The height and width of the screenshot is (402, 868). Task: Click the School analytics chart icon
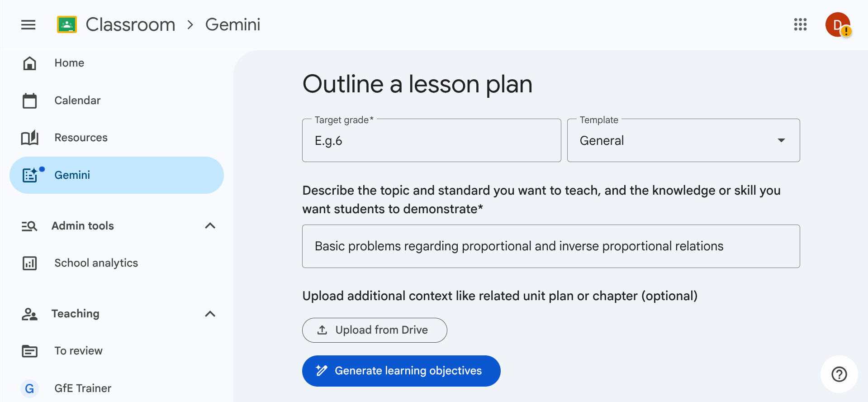[30, 263]
